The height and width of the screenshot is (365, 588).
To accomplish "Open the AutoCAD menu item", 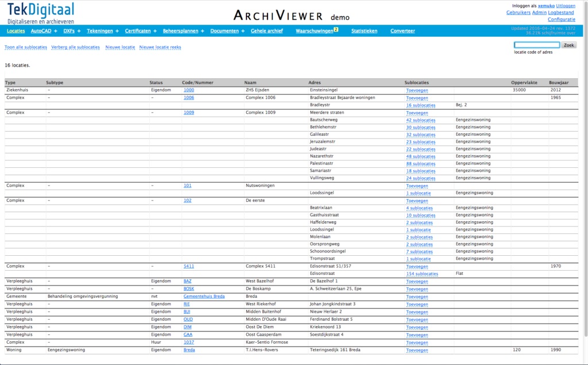I will [41, 31].
